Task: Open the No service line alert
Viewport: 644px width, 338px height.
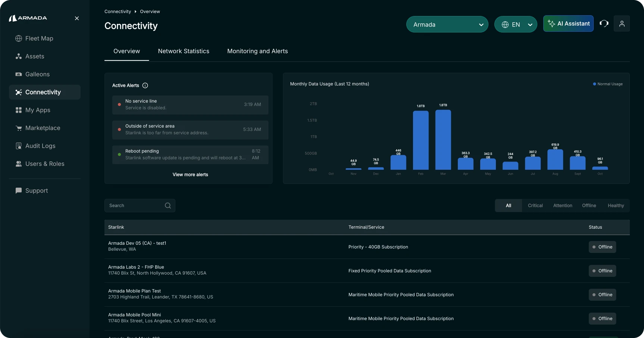Action: click(x=190, y=105)
